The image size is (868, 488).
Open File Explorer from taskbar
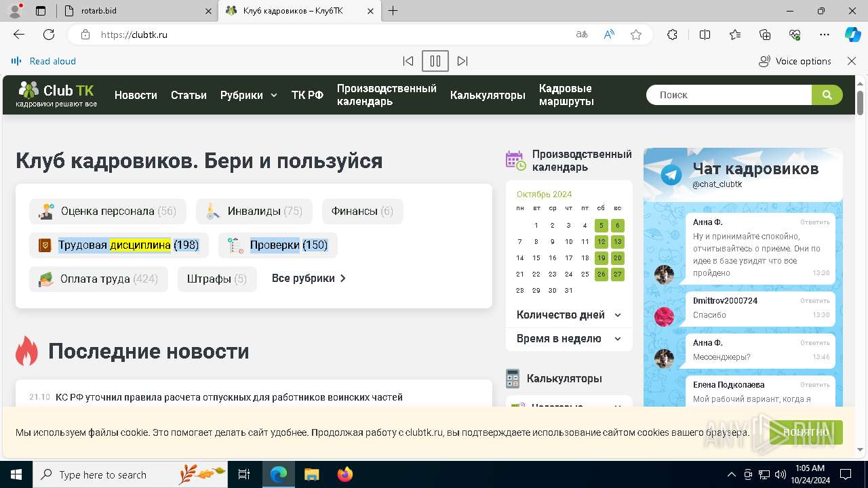(x=311, y=474)
